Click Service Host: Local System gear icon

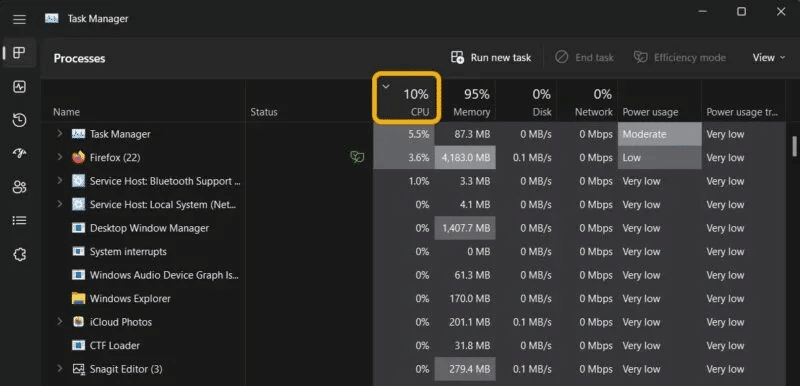[x=78, y=204]
